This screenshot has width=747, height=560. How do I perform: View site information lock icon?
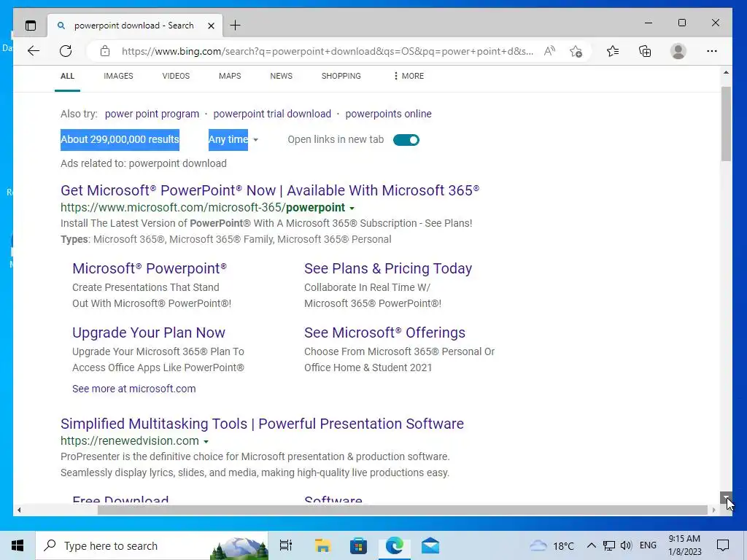(x=105, y=51)
